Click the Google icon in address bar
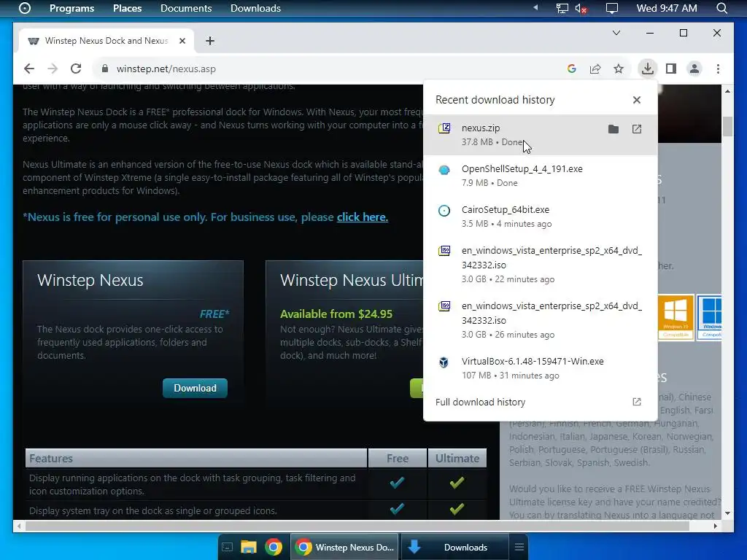The image size is (747, 560). (572, 69)
